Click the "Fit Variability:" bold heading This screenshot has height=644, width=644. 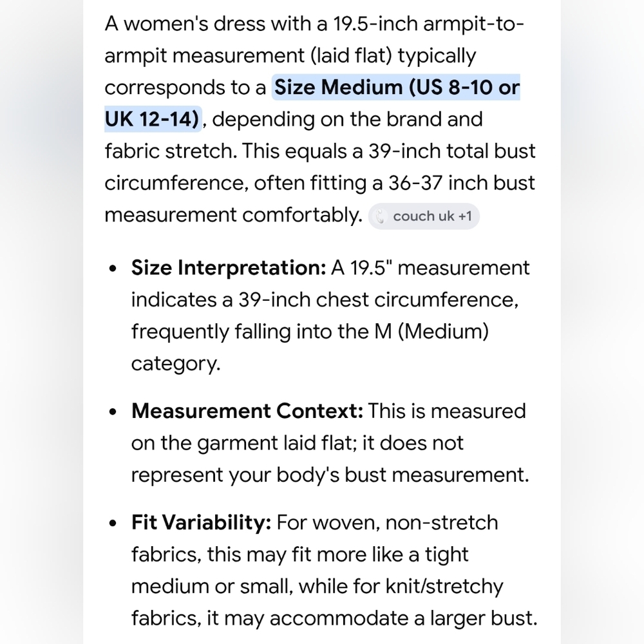click(x=201, y=522)
